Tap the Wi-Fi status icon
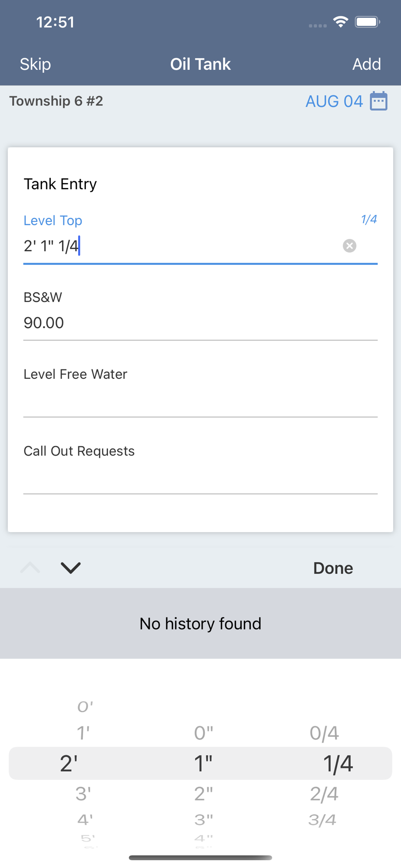This screenshot has height=868, width=401. tap(341, 22)
